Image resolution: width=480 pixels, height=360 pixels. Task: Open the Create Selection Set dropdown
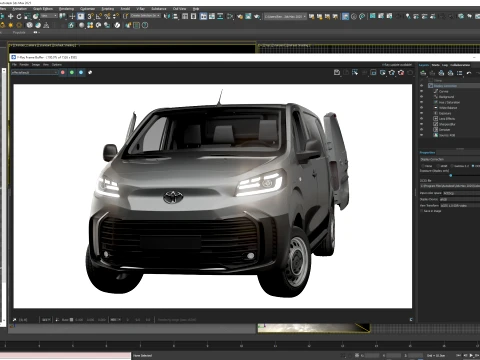coord(146,16)
